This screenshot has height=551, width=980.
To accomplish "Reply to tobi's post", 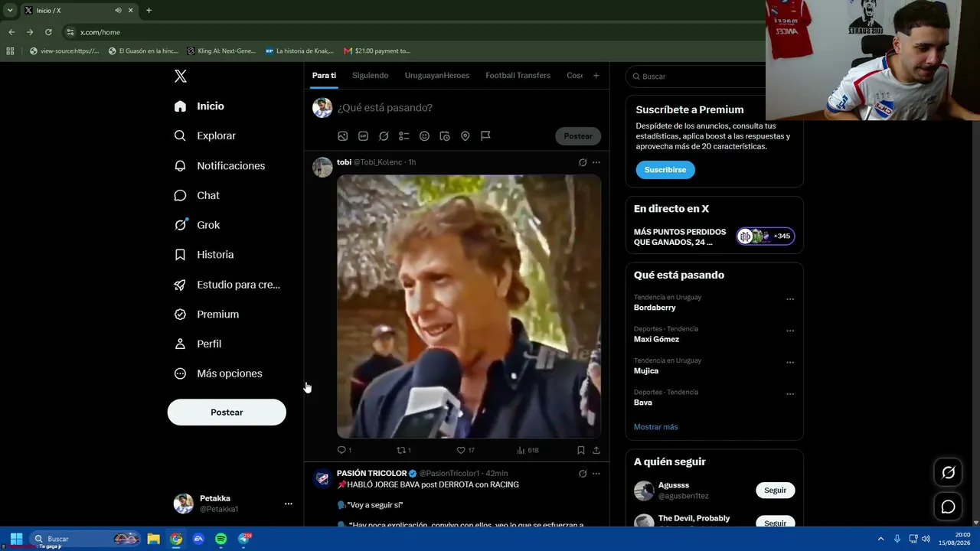I will (344, 450).
